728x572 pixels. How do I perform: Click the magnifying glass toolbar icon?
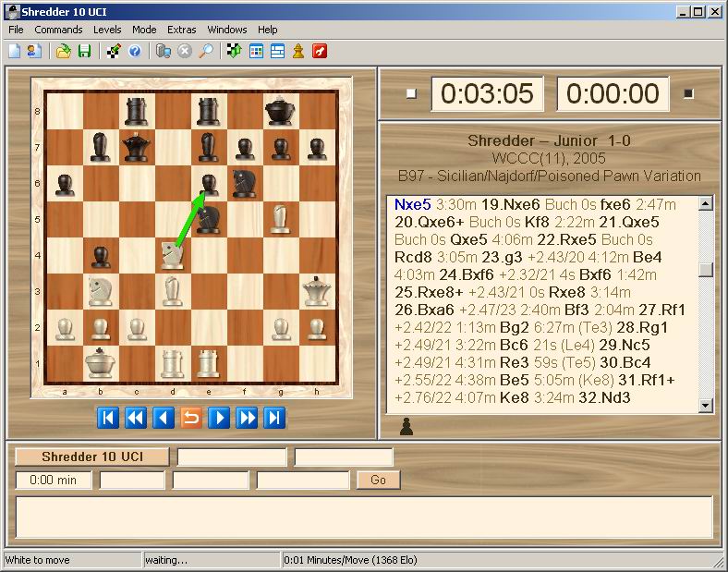pyautogui.click(x=207, y=51)
